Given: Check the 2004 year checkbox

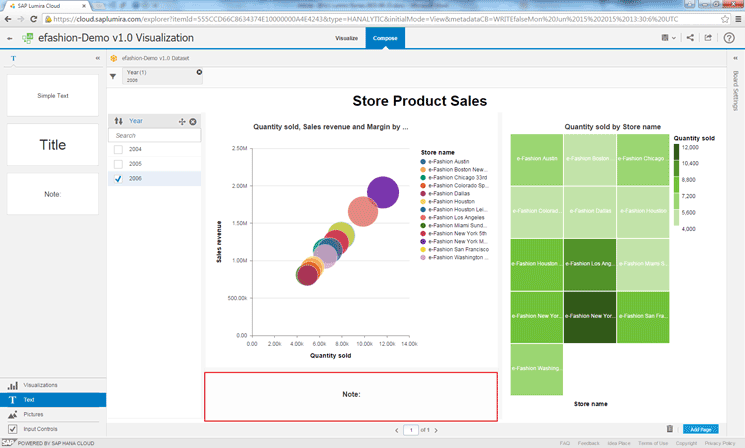Looking at the screenshot, I should (118, 149).
